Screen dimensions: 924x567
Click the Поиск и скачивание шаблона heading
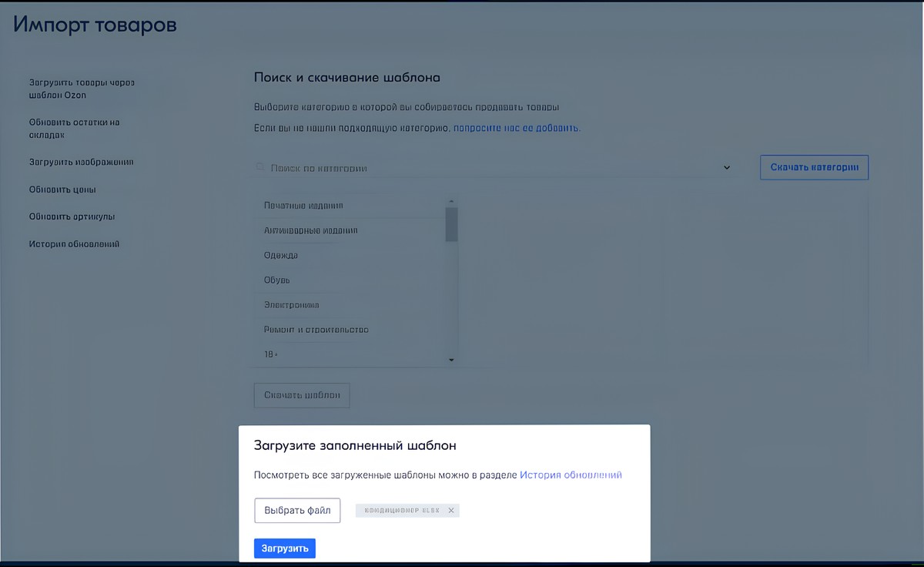pyautogui.click(x=347, y=78)
